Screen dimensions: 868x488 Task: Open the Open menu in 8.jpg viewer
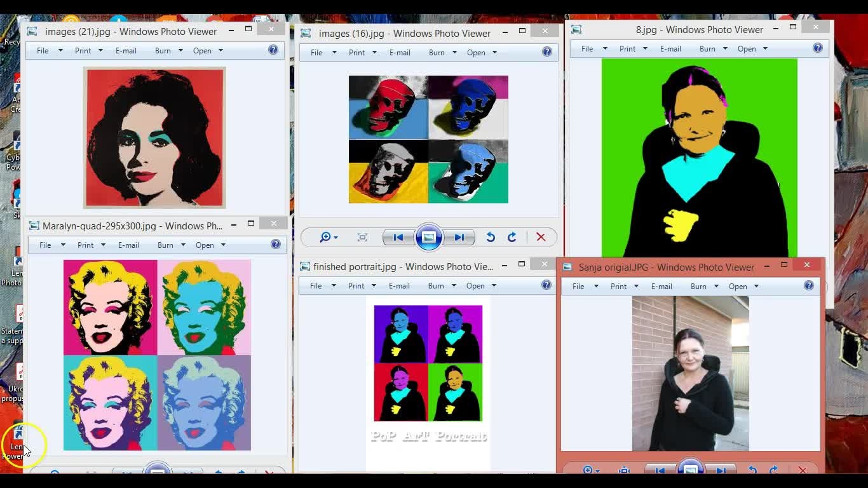pyautogui.click(x=752, y=48)
